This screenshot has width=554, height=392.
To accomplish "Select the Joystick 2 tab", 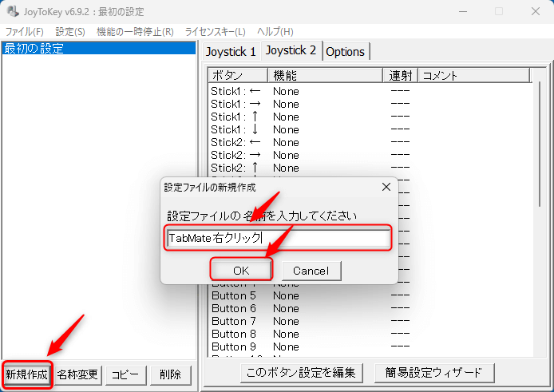I will tap(291, 51).
